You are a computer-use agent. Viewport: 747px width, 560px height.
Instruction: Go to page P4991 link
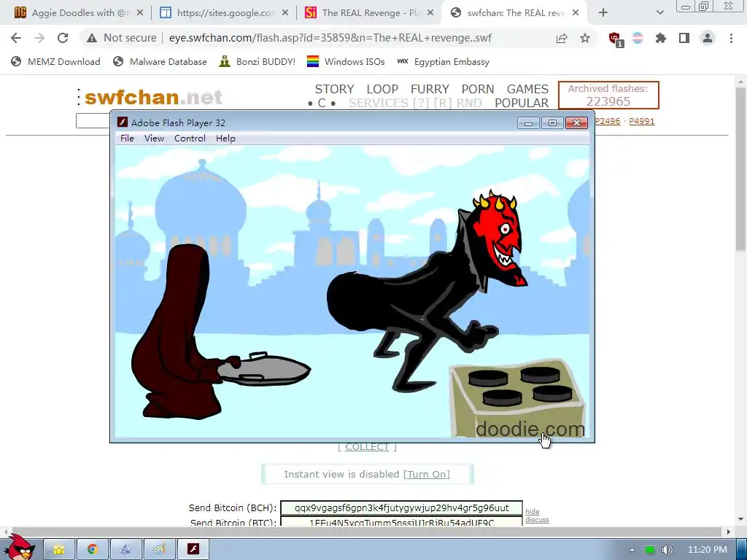pyautogui.click(x=642, y=121)
